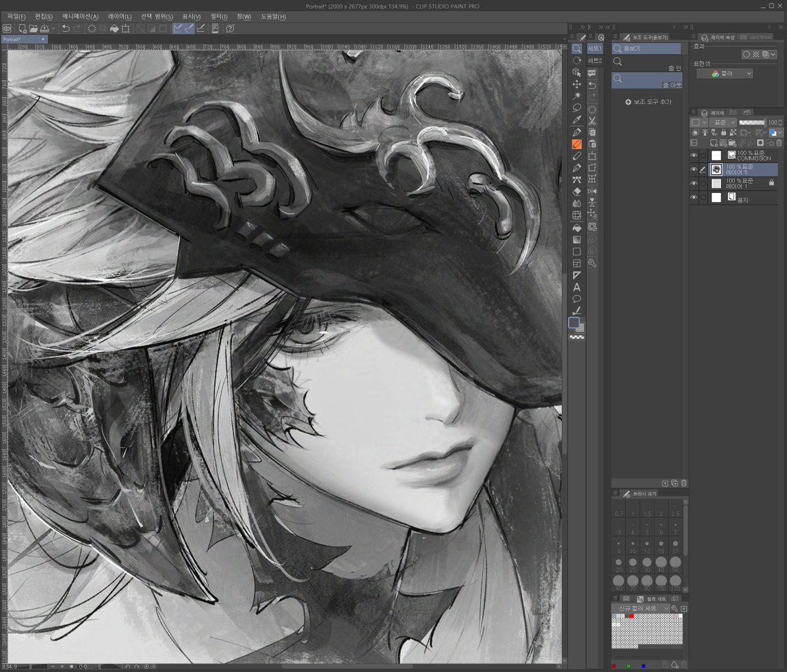Viewport: 787px width, 672px height.
Task: Toggle the first snap-to-ruler button in top bar
Action: point(178,28)
